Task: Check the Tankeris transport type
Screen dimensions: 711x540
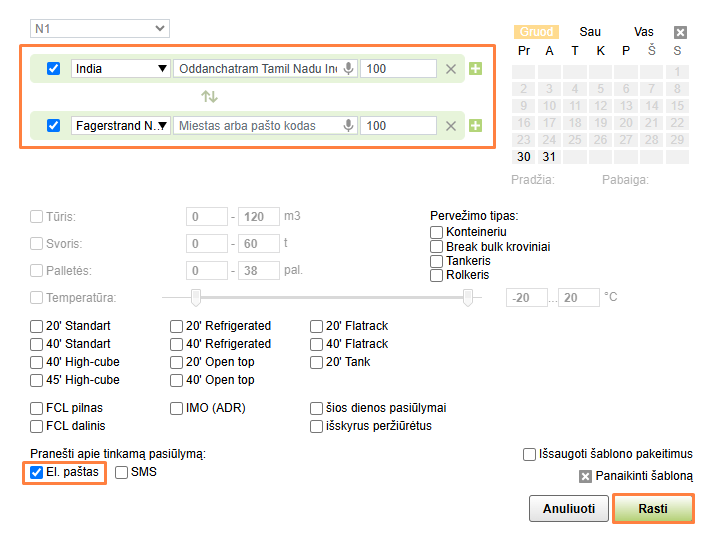Action: tap(436, 261)
